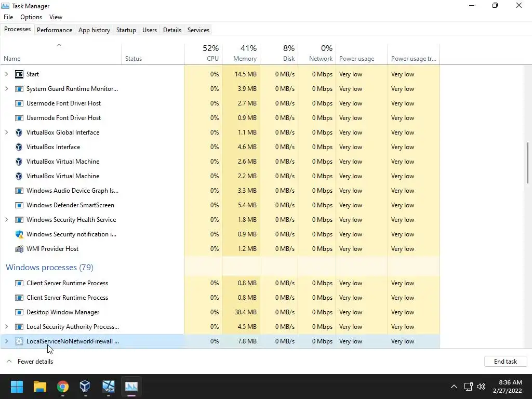Open the Vista VM taskbar icon
The height and width of the screenshot is (399, 532).
pos(109,386)
